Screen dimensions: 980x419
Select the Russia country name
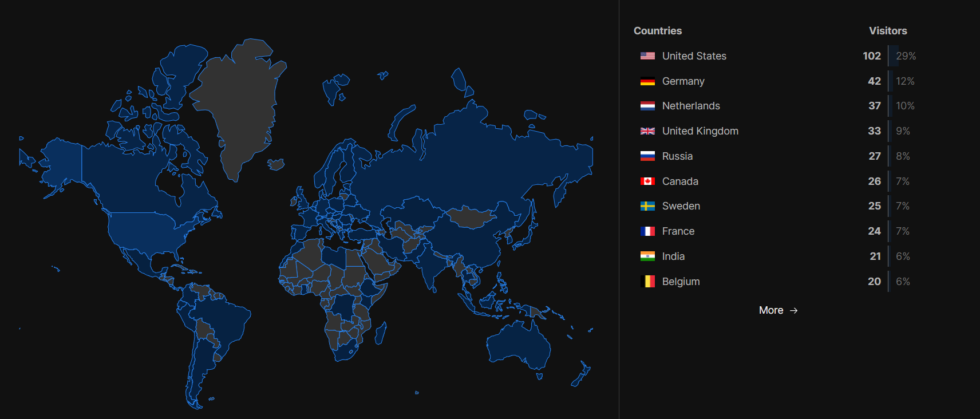coord(677,156)
